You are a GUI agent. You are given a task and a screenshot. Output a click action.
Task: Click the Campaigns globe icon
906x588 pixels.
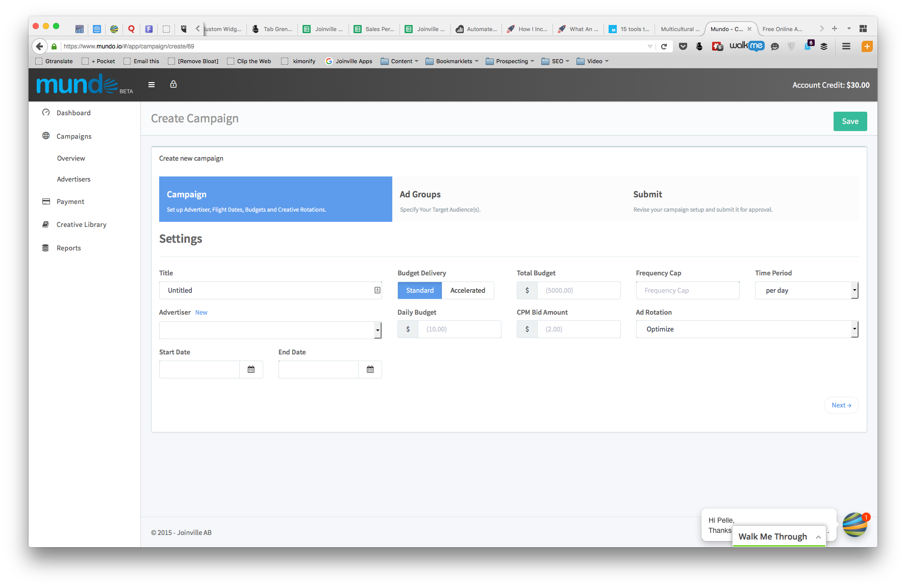coord(46,136)
